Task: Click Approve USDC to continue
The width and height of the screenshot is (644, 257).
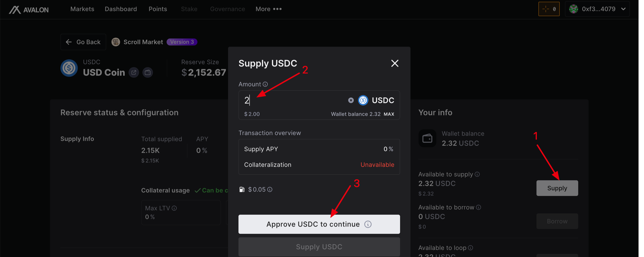Action: pyautogui.click(x=319, y=224)
